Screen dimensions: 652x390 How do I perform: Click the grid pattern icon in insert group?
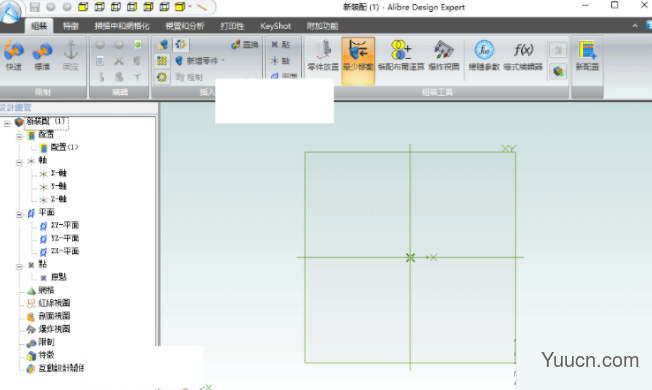pos(162,61)
